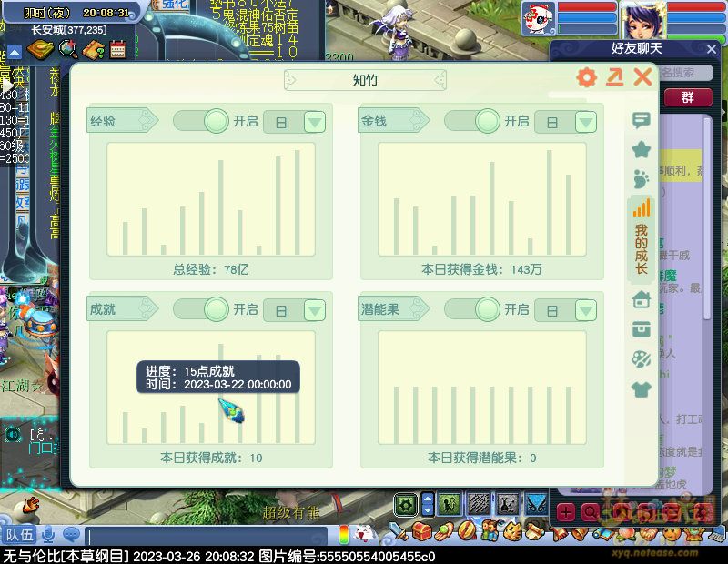Select the 我的成长 sidebar tab
Viewport: 728px width, 564px height.
point(642,239)
